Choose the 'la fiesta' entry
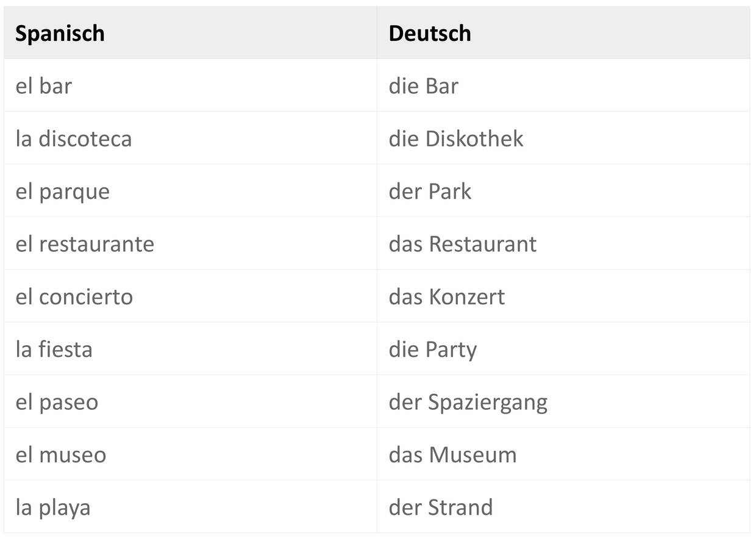The image size is (756, 541). (x=54, y=349)
